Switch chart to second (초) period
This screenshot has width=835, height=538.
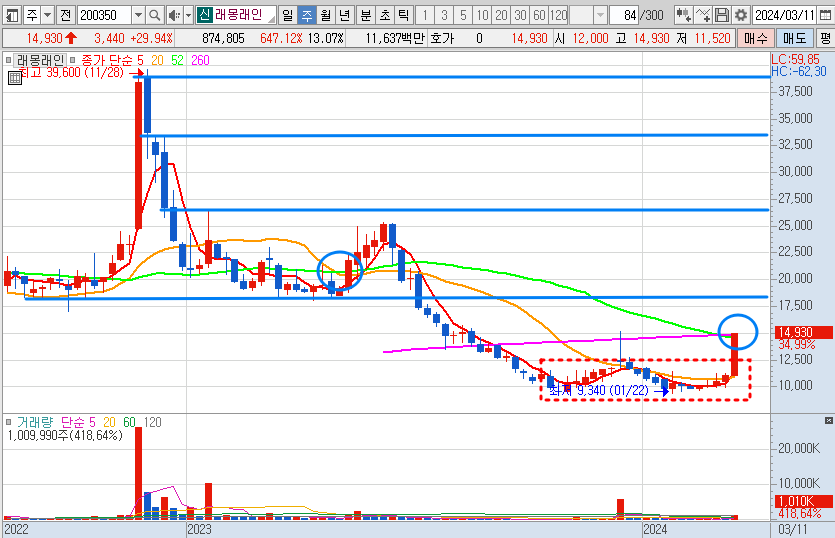click(x=385, y=15)
